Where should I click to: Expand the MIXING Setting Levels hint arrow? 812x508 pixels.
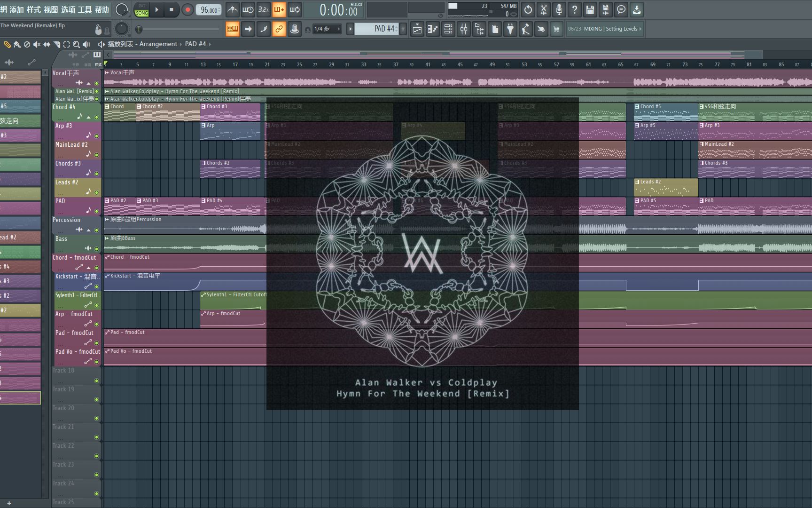640,29
